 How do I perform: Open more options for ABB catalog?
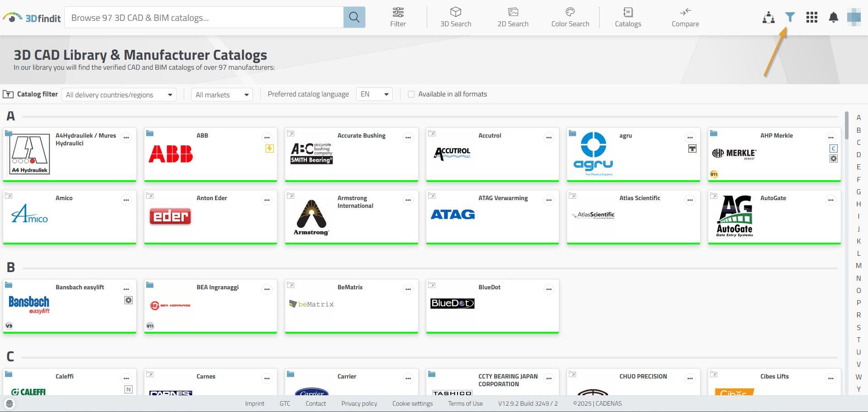pos(267,137)
